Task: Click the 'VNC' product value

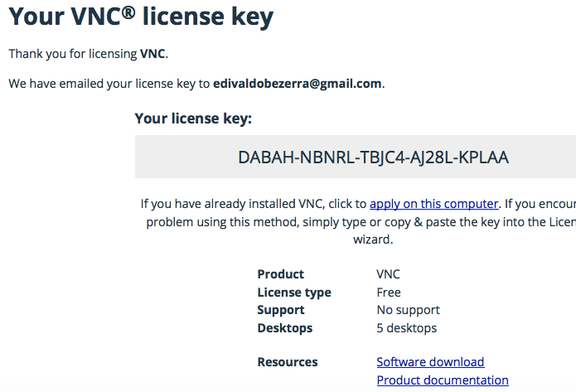Action: (389, 274)
